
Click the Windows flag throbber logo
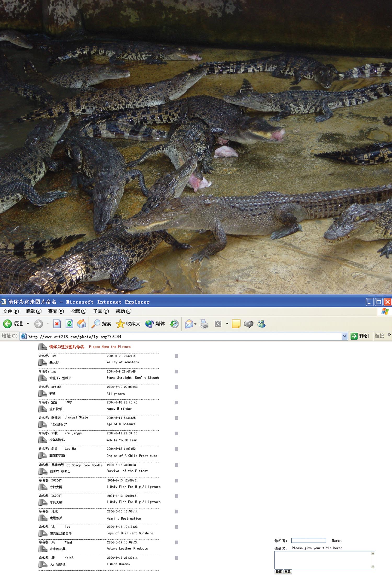(385, 311)
